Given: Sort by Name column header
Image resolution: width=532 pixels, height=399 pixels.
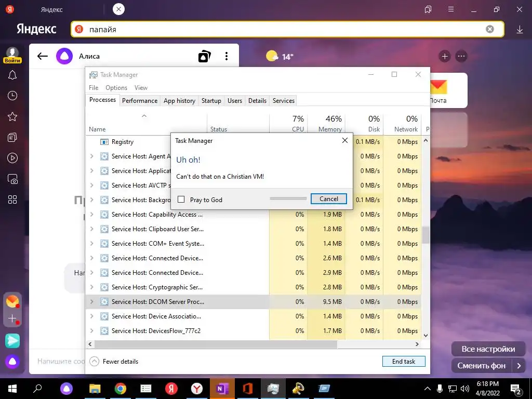Looking at the screenshot, I should 146,124.
